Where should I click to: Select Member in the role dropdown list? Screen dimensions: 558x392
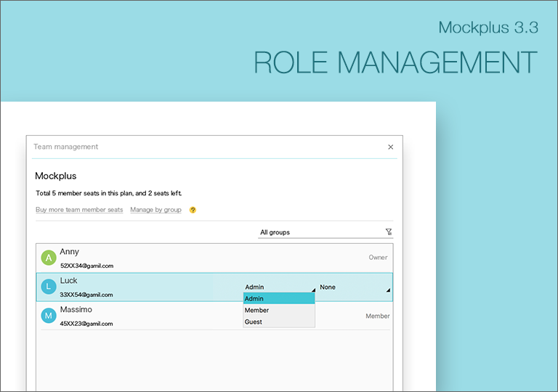coord(279,310)
